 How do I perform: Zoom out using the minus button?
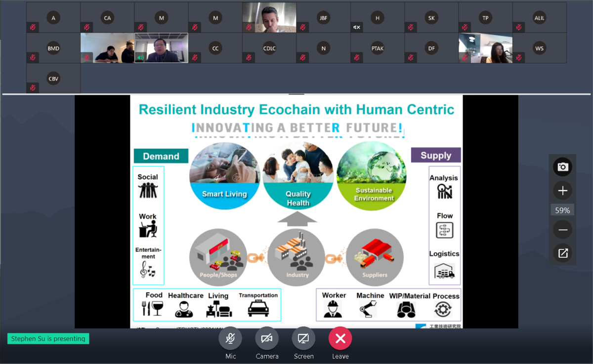point(562,230)
